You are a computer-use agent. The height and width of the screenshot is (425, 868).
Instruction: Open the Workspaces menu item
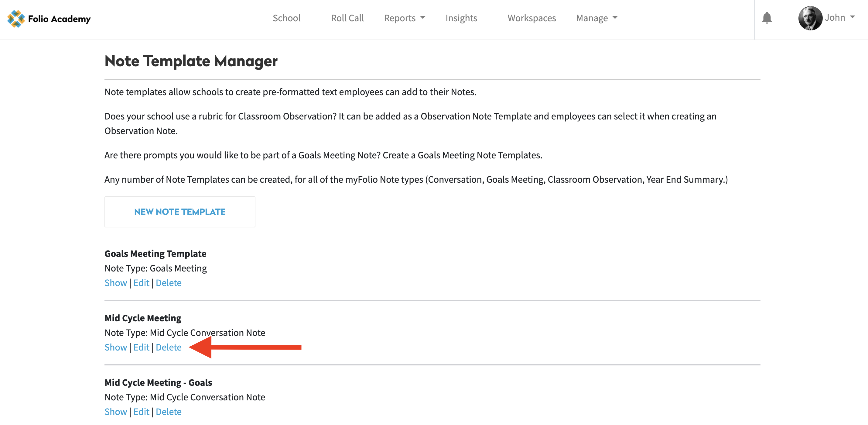click(x=531, y=18)
